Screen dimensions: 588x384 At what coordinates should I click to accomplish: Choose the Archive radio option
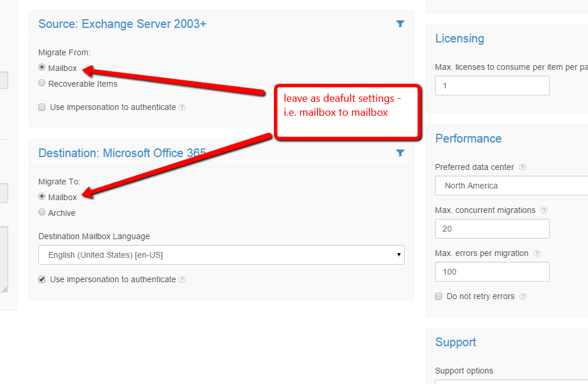(42, 212)
